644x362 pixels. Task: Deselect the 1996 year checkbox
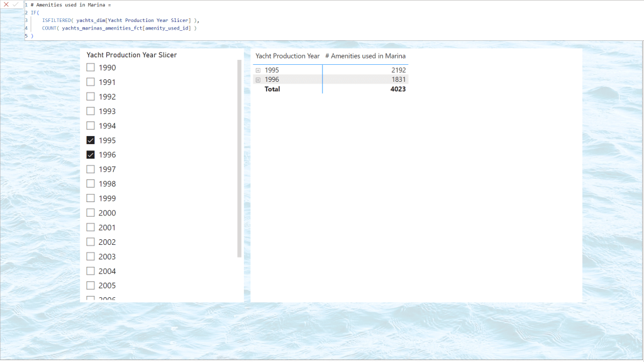tap(91, 155)
